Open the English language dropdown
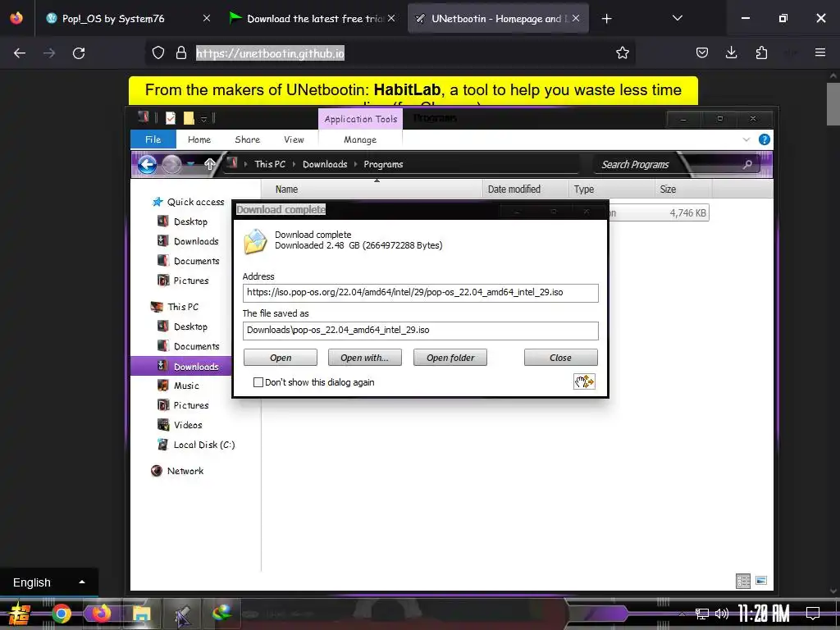Screen dimensions: 840x630 (x=48, y=582)
